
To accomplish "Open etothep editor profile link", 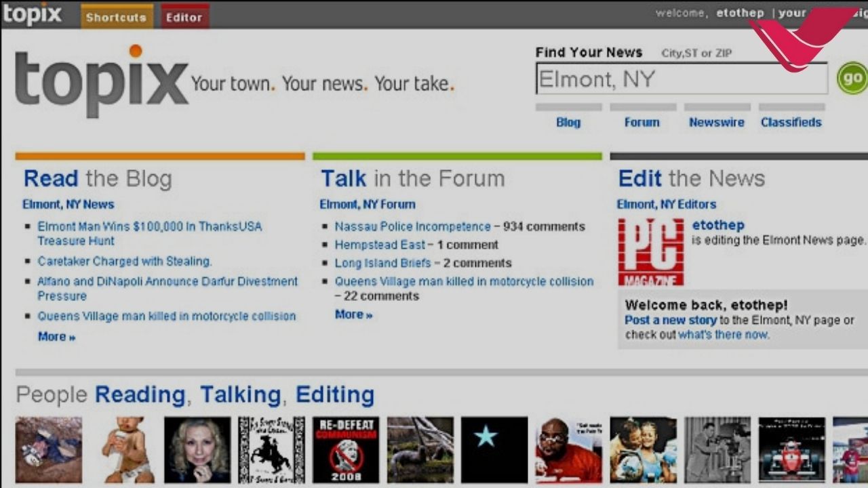I will click(718, 225).
